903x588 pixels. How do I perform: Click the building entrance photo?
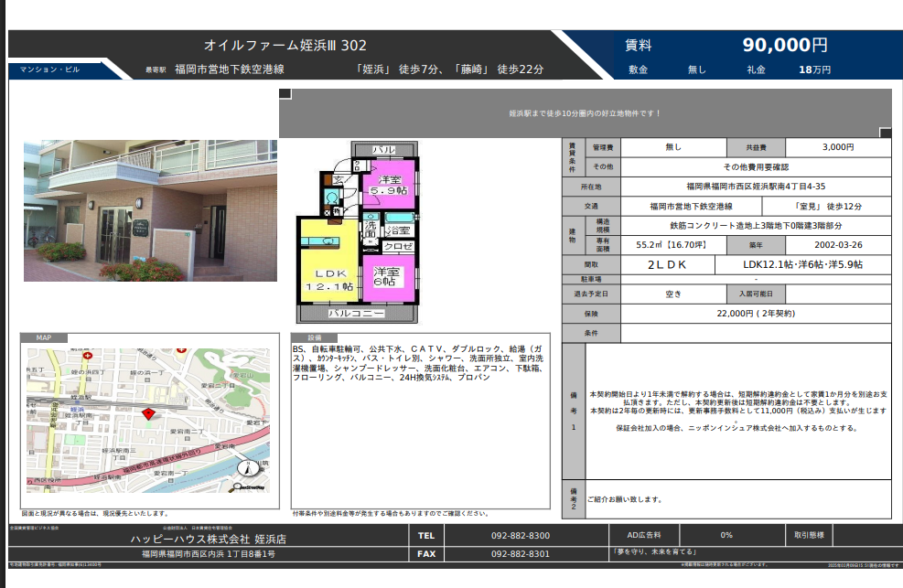(x=150, y=210)
